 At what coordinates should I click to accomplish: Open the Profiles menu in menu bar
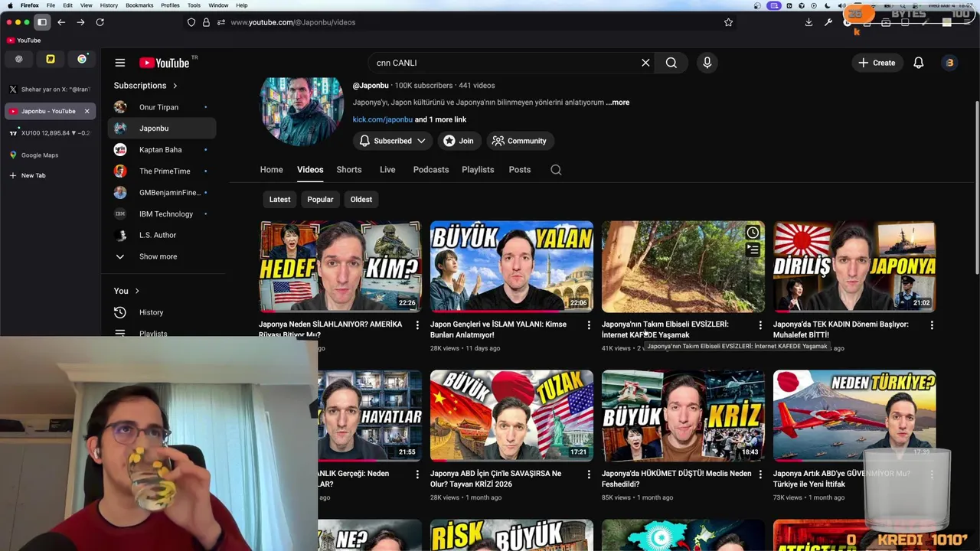point(170,5)
